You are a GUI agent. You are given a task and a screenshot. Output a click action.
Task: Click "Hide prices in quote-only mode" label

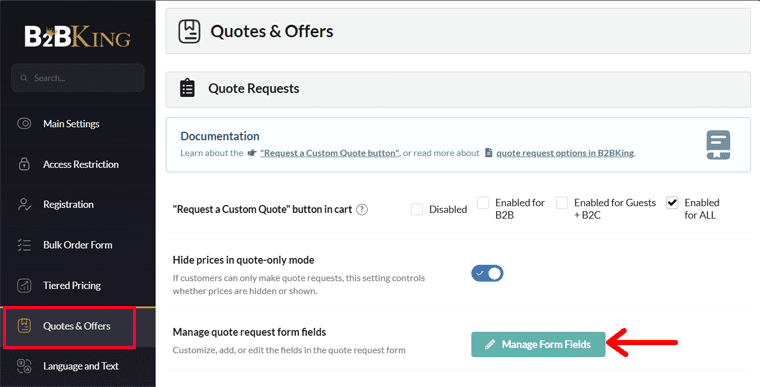tap(243, 260)
